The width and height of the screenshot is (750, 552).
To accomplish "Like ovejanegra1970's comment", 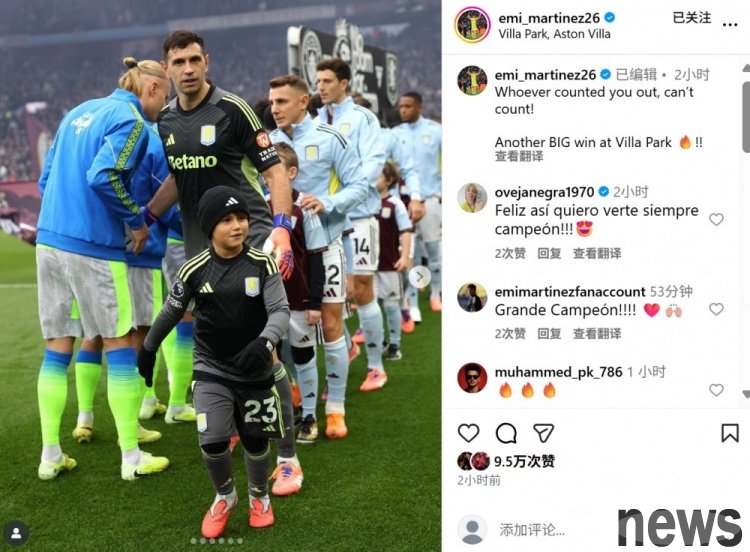I will coord(716,220).
